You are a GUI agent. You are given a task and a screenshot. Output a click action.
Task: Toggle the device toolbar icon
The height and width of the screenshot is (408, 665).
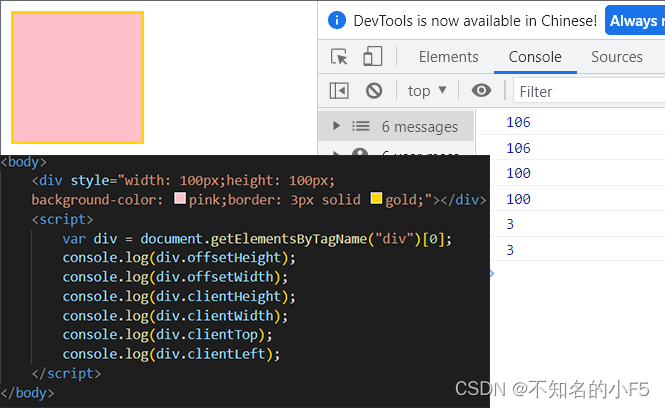click(x=372, y=56)
